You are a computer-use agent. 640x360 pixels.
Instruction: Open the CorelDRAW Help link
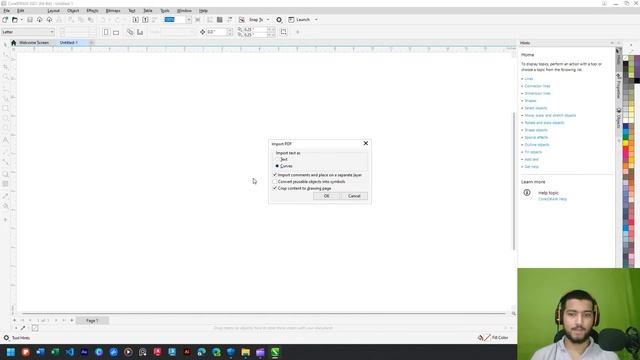coord(552,199)
